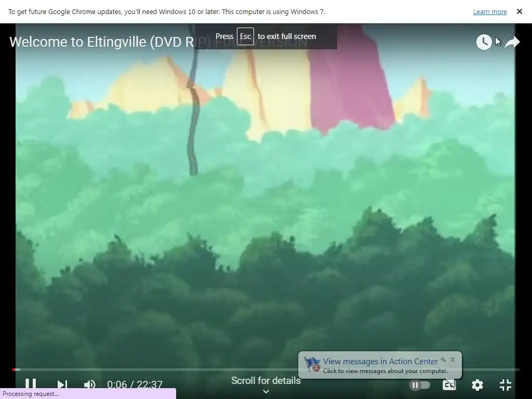Click the 0:06 / 22:37 time display

135,384
